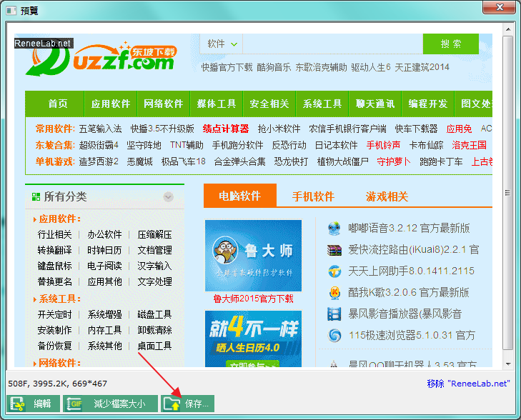
Task: Select 安全相关 in the navigation bar
Action: coord(269,104)
